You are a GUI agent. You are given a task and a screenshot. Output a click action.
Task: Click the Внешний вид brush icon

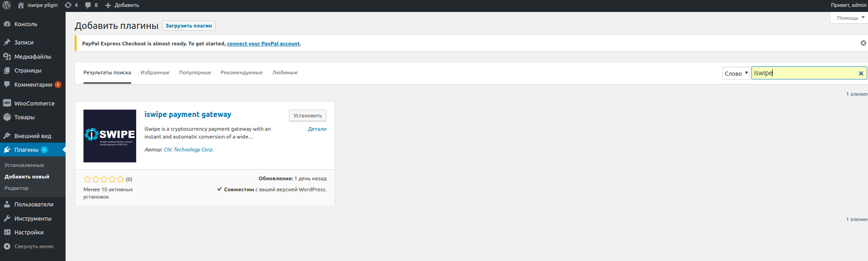tap(7, 136)
